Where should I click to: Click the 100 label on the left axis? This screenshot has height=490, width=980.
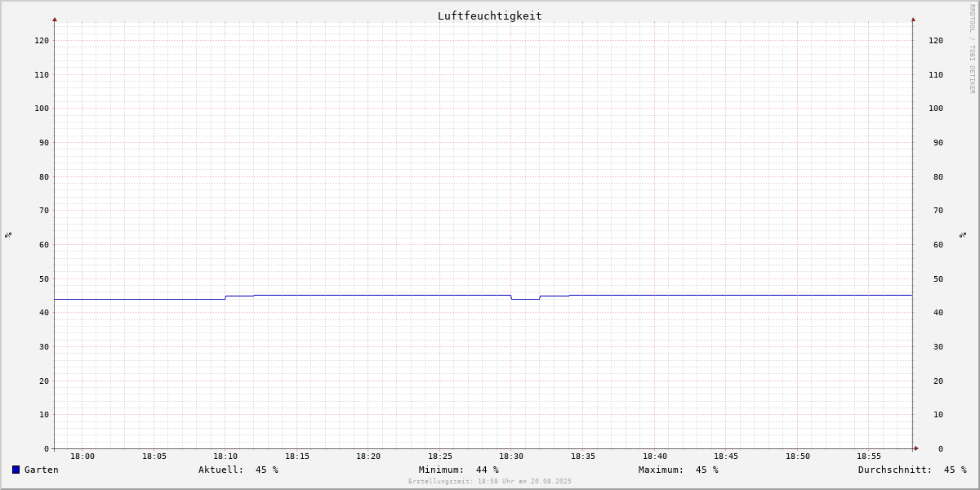(x=42, y=108)
